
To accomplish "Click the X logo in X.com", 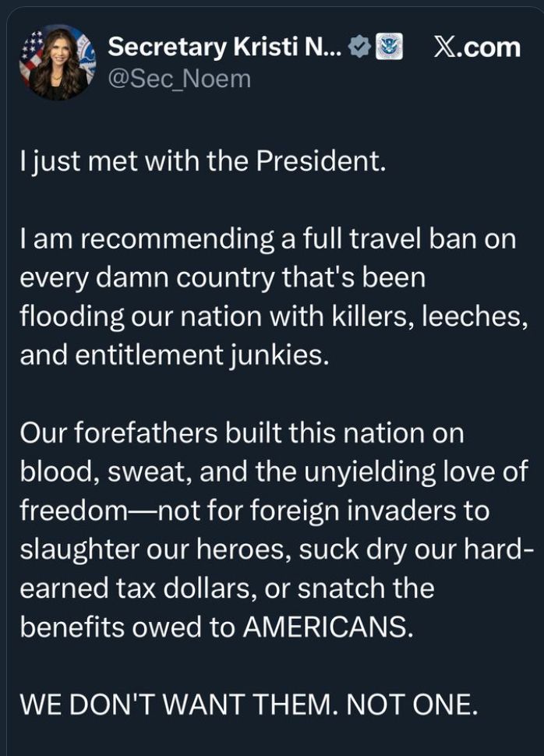I will (x=445, y=48).
